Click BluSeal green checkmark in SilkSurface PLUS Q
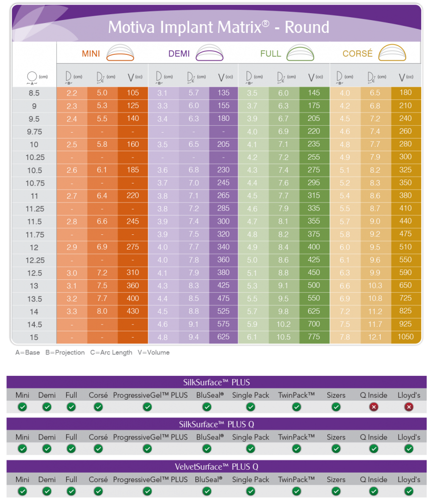Screen dimensions: 434x504 pos(209,449)
